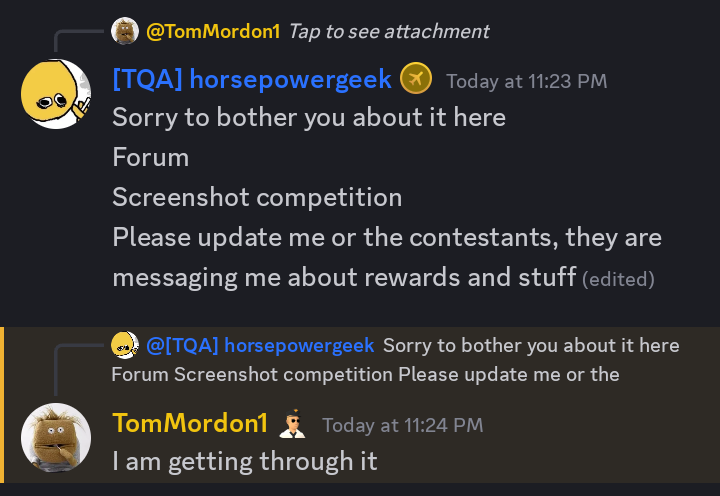Click the @TomMordon1 mention at top

(213, 31)
